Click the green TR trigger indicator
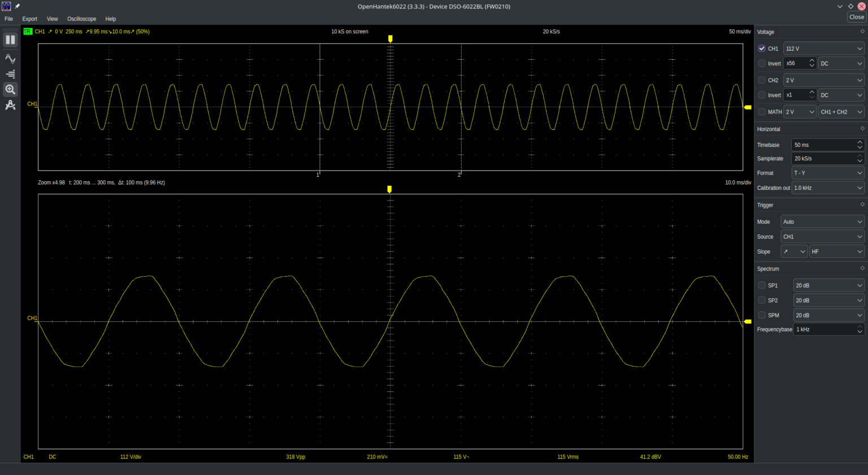Image resolution: width=868 pixels, height=475 pixels. coord(27,32)
